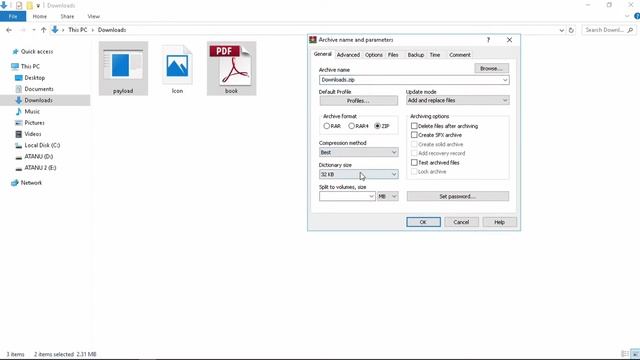Click the Browse... button

(x=491, y=68)
